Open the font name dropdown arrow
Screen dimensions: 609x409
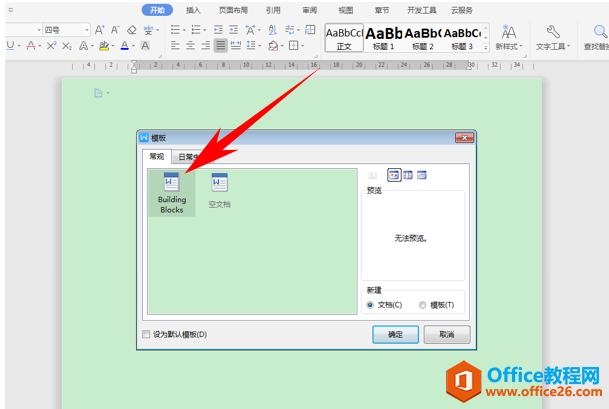point(39,30)
